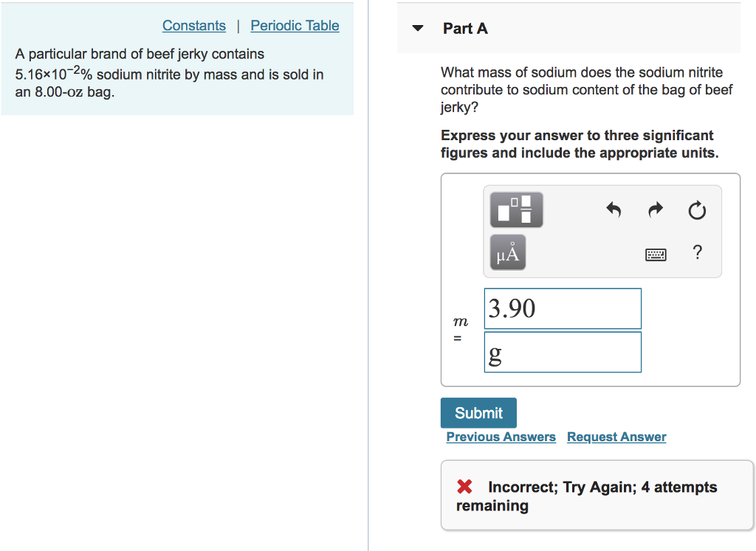
Task: Submit the answer
Action: (478, 413)
